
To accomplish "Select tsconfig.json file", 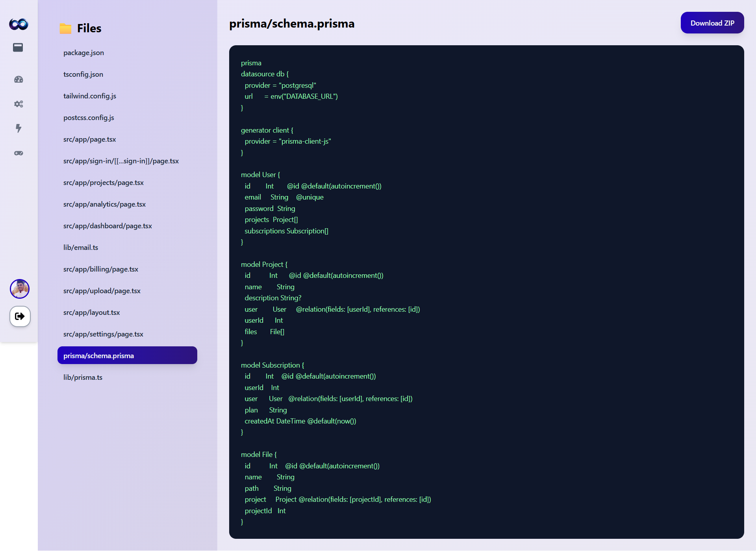I will click(83, 74).
